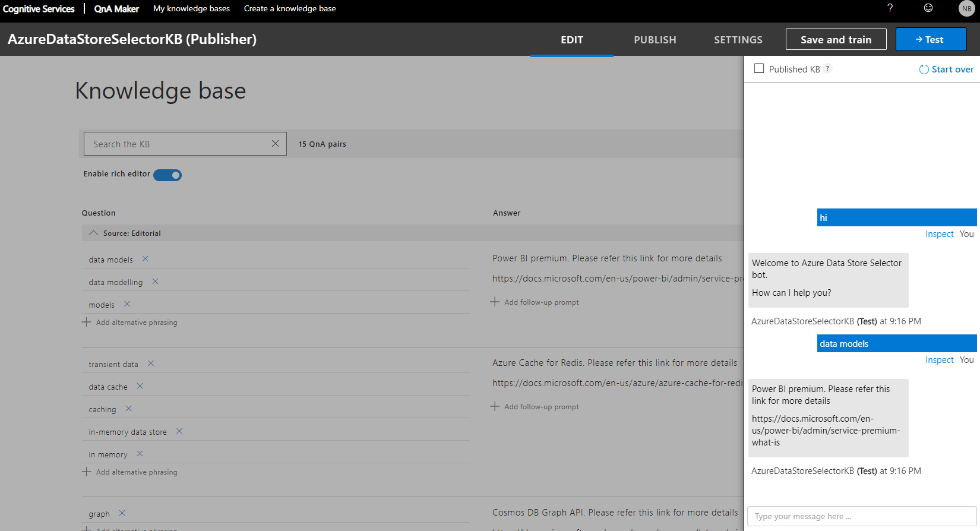Select the 'in-memory data store' question text
Viewport: 980px width, 531px height.
tap(128, 432)
